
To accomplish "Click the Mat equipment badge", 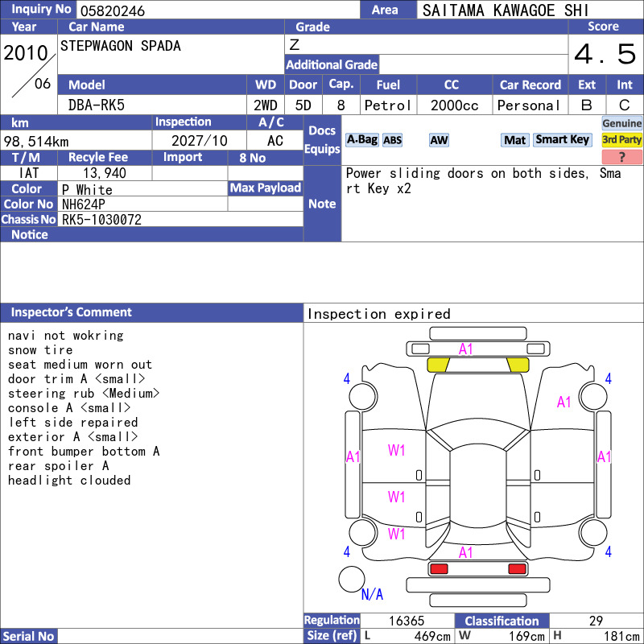I will [514, 140].
